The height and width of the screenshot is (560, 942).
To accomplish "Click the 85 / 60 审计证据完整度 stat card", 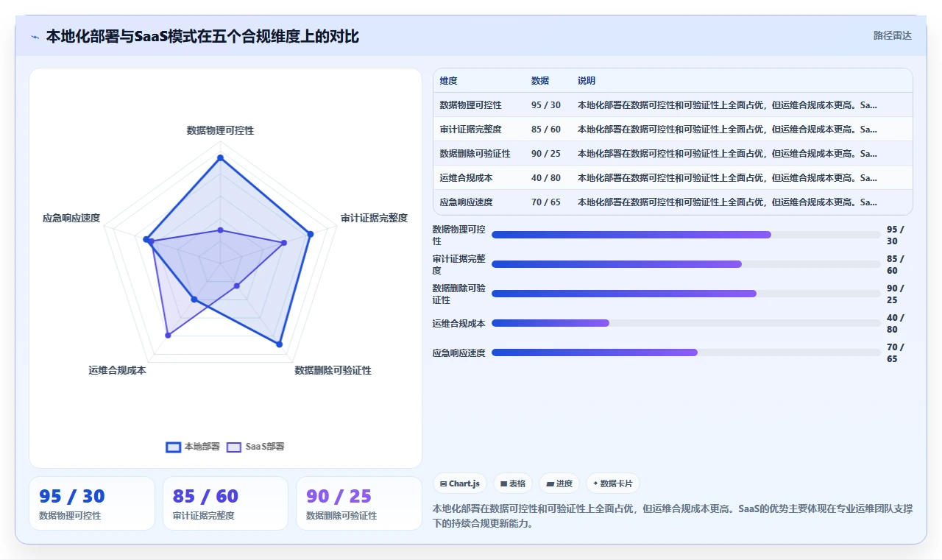I will 225,503.
